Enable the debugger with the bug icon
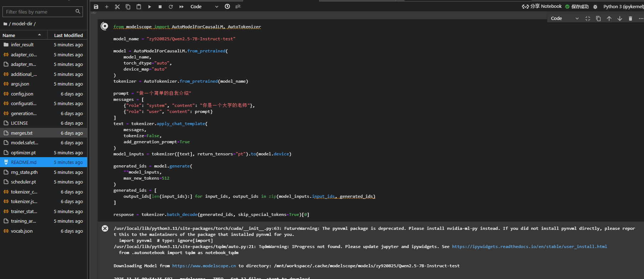The image size is (644, 279). coord(595,7)
